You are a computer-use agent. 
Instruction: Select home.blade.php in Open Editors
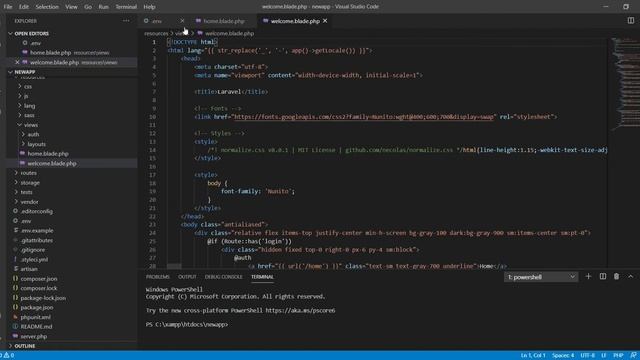pos(50,53)
